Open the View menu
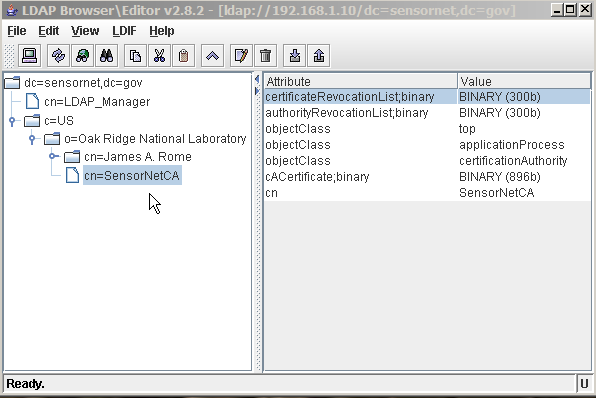Image resolution: width=596 pixels, height=398 pixels. pyautogui.click(x=85, y=31)
